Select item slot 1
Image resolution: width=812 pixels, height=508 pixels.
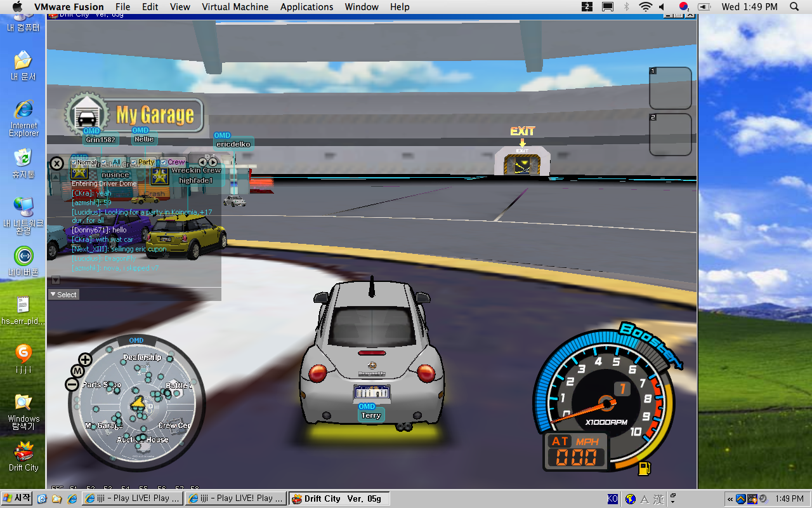point(671,88)
